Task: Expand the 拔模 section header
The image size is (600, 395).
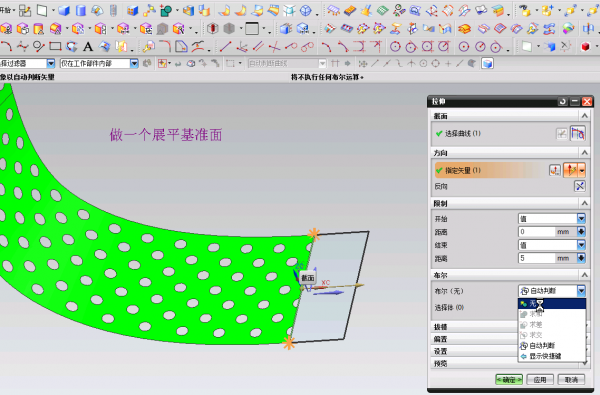Action: click(474, 327)
